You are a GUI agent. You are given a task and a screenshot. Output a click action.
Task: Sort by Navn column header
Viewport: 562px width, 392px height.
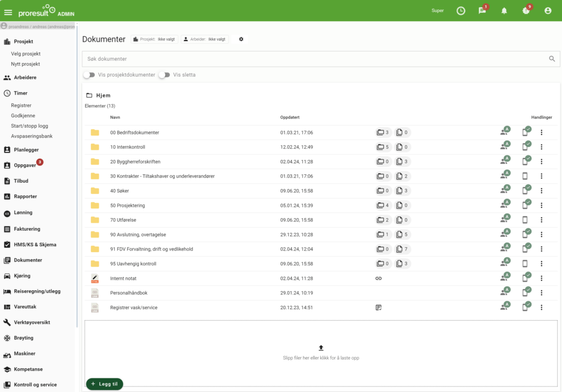pyautogui.click(x=115, y=117)
